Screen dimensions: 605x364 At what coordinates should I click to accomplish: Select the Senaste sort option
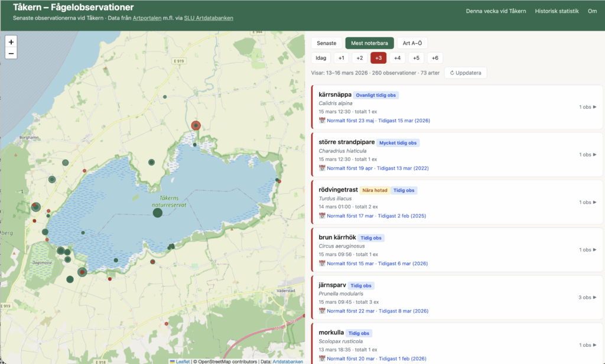tap(326, 43)
